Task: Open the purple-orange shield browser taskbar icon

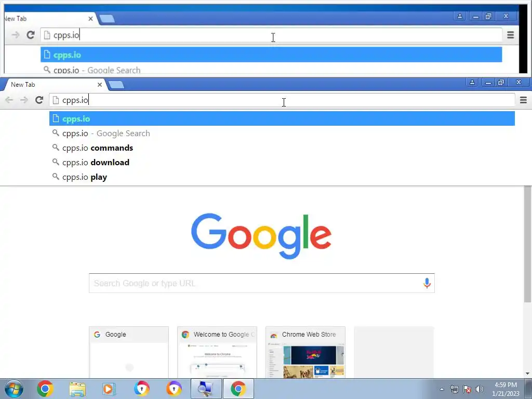Action: (174, 389)
